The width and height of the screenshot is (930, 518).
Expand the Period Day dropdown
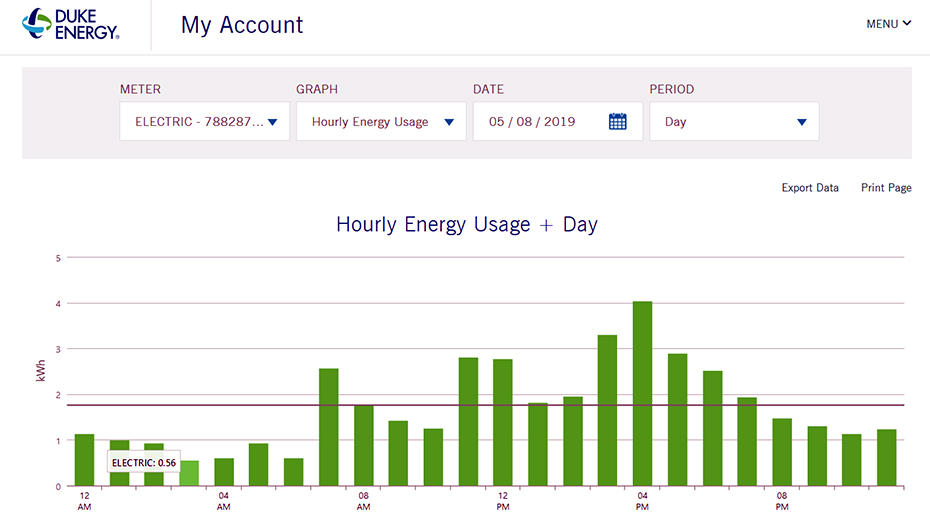(x=734, y=121)
